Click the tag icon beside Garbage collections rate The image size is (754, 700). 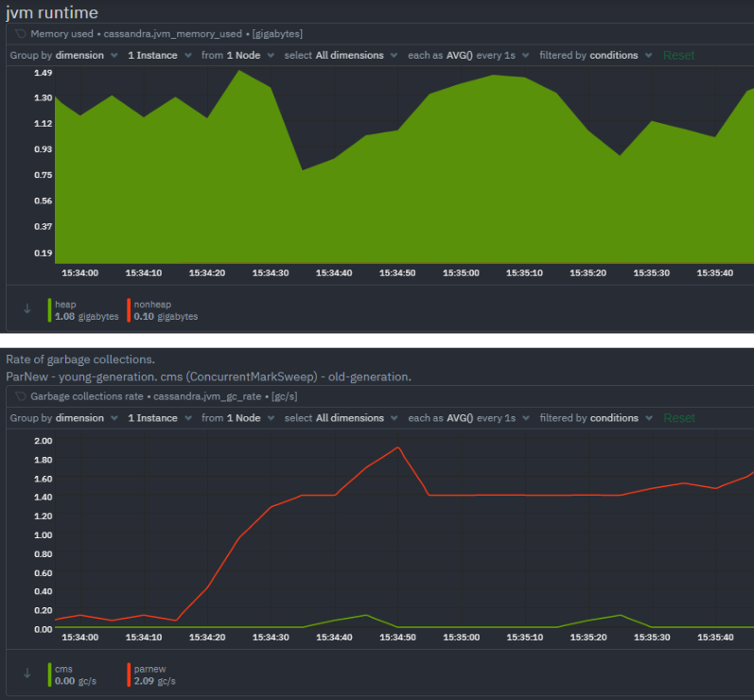[20, 396]
